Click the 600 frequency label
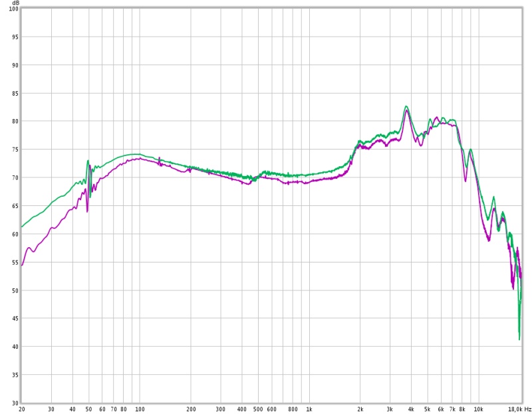532x414 pixels. coord(272,409)
